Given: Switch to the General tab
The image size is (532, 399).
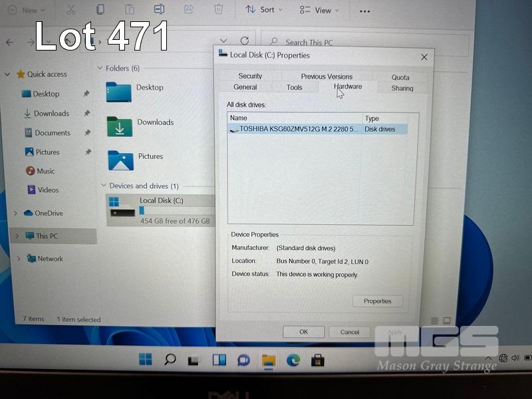Looking at the screenshot, I should [x=245, y=87].
